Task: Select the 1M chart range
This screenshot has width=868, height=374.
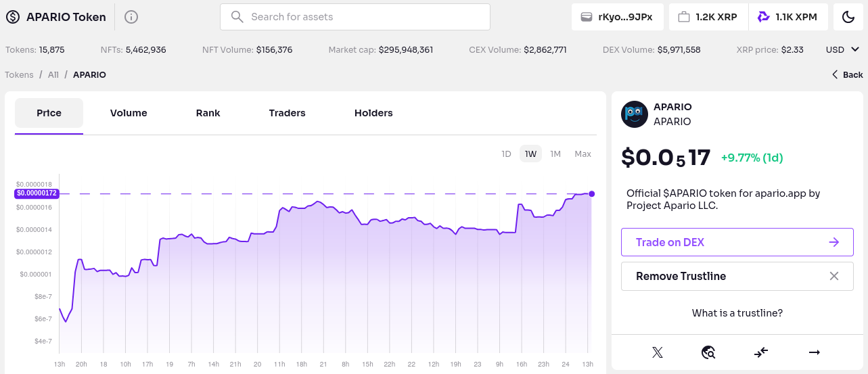Action: (x=555, y=154)
